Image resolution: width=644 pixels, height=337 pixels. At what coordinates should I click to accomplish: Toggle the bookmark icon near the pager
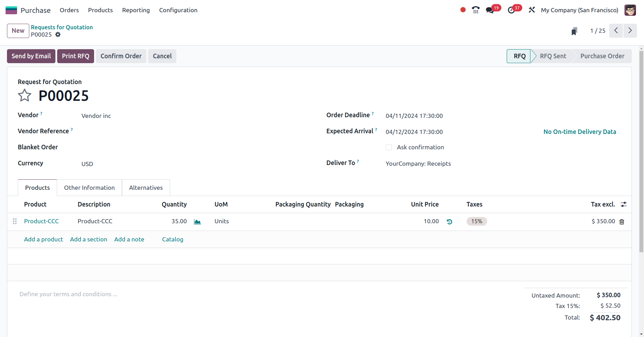click(574, 31)
